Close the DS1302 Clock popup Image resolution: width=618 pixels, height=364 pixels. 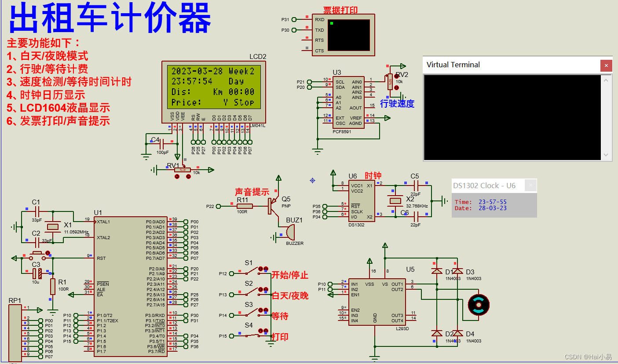click(531, 186)
